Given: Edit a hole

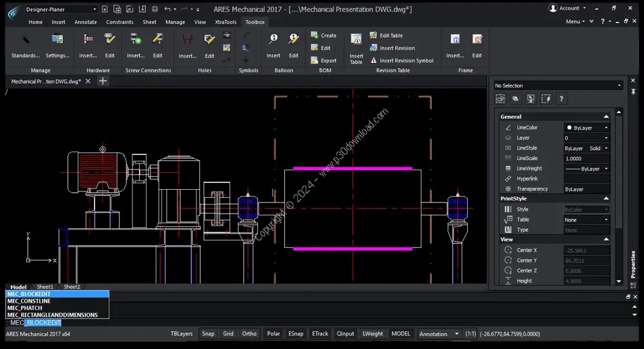Looking at the screenshot, I should 209,40.
